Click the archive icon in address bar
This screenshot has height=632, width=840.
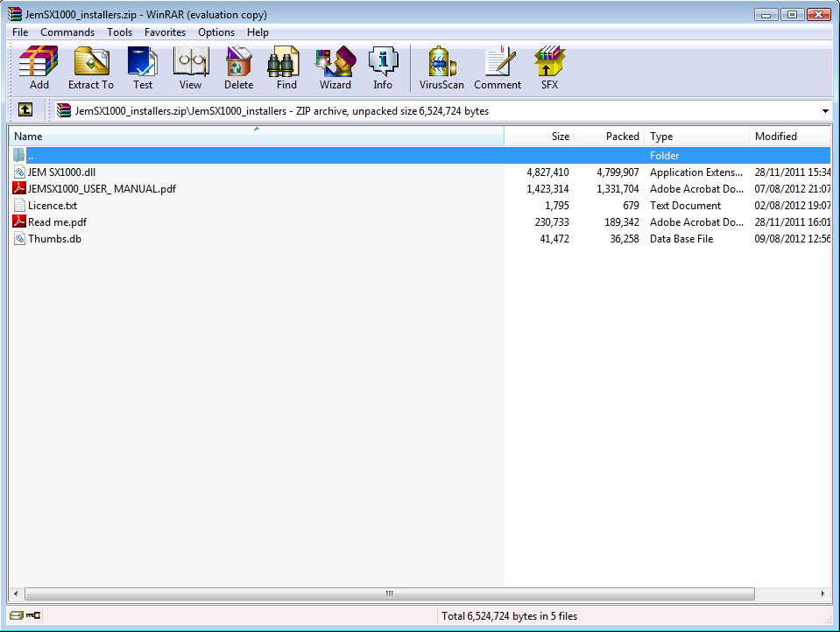pyautogui.click(x=64, y=111)
